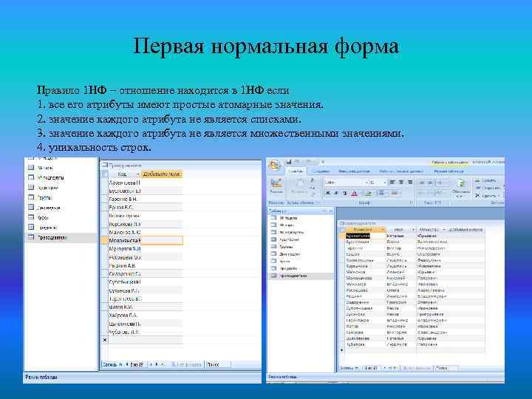Toggle underline Ч formatting
532x399 pixels.
pos(345,193)
